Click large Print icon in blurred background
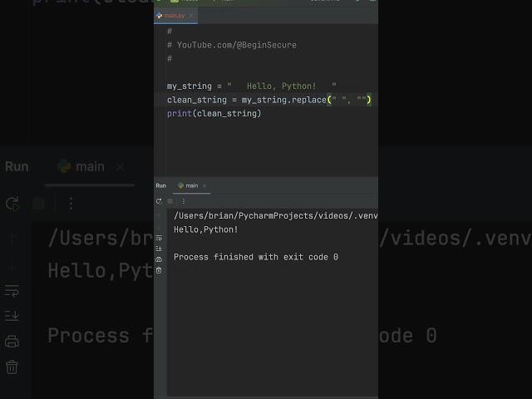This screenshot has width=532, height=399. (12, 342)
